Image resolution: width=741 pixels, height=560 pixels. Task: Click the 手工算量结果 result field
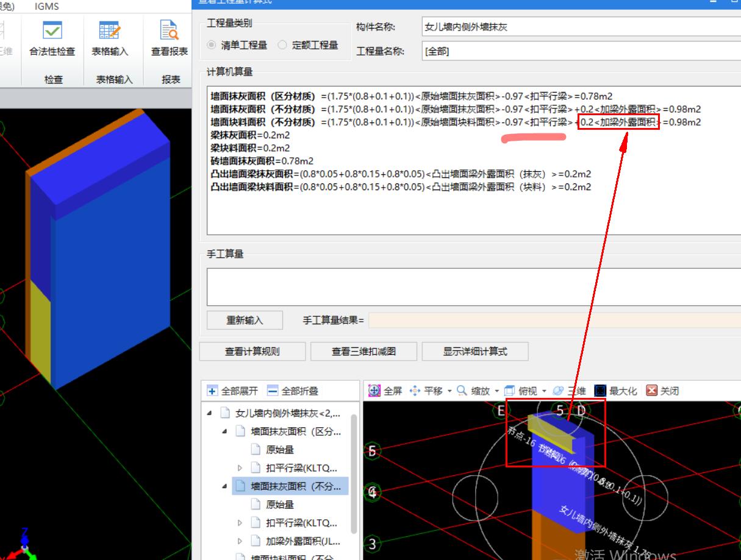(x=554, y=320)
